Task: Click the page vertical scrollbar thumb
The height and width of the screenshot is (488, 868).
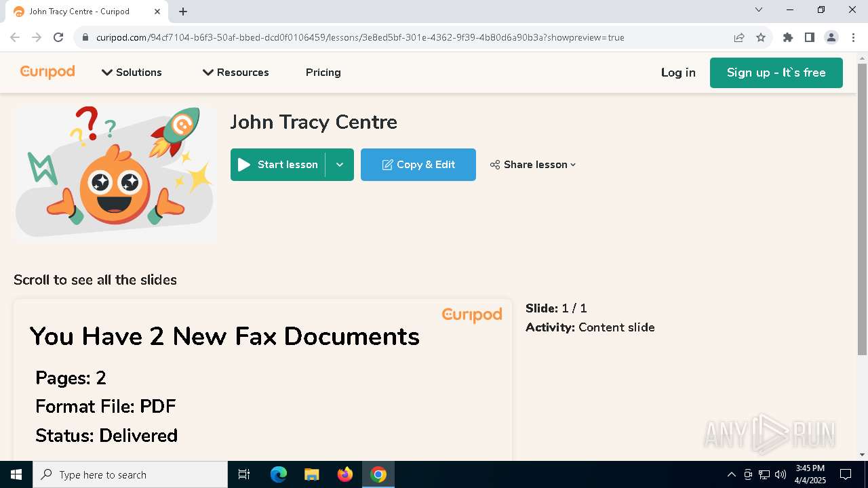Action: click(x=862, y=209)
